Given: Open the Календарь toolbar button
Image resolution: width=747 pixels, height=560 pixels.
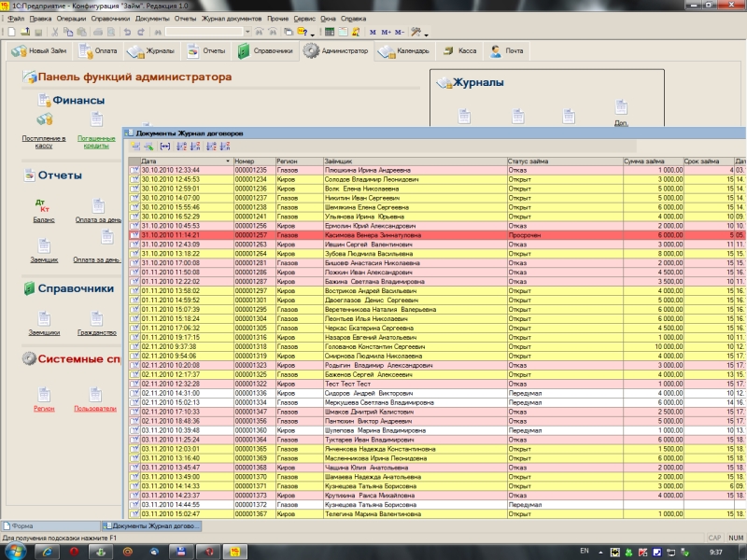Looking at the screenshot, I should pyautogui.click(x=404, y=51).
